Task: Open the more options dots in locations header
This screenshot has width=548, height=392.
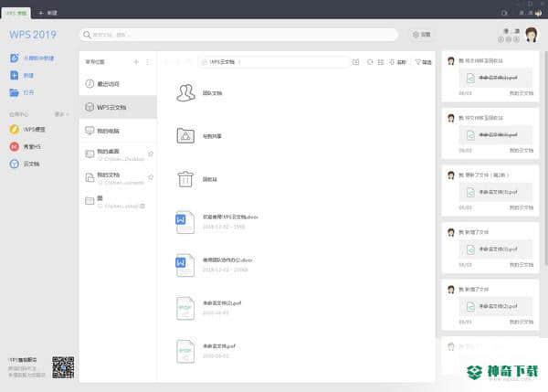Action: [148, 62]
